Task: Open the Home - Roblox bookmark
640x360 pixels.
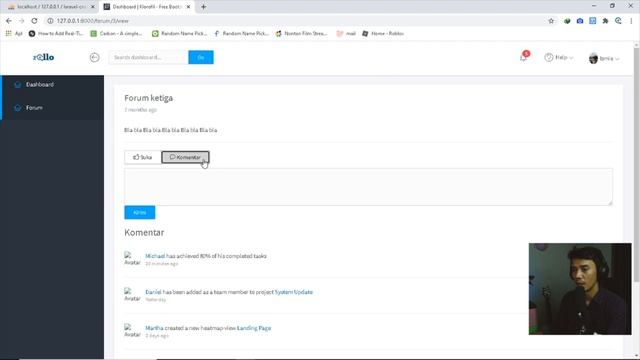Action: point(383,33)
